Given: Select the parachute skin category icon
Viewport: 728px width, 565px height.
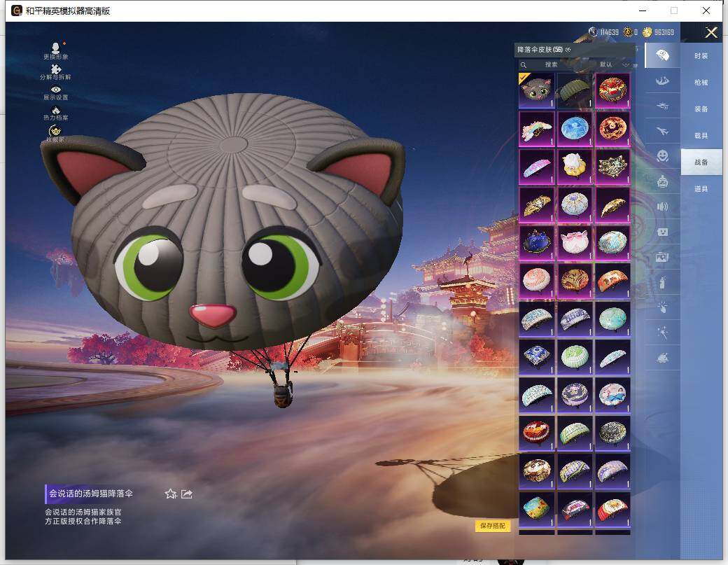Looking at the screenshot, I should pos(662,56).
